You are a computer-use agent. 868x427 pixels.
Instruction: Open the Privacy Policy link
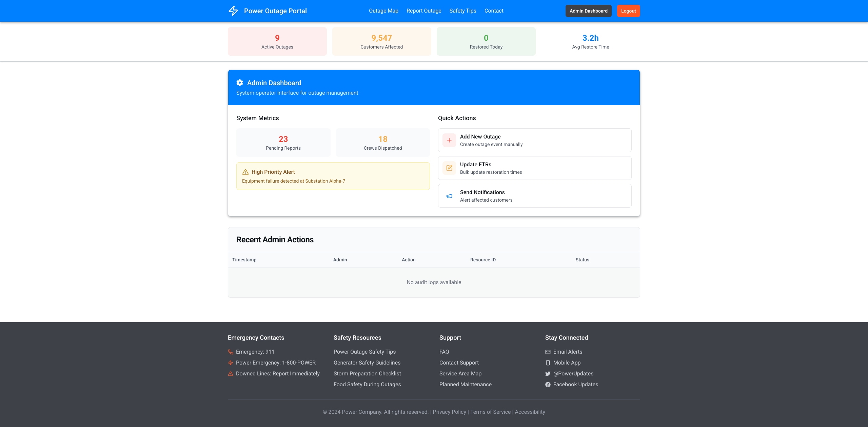(449, 411)
